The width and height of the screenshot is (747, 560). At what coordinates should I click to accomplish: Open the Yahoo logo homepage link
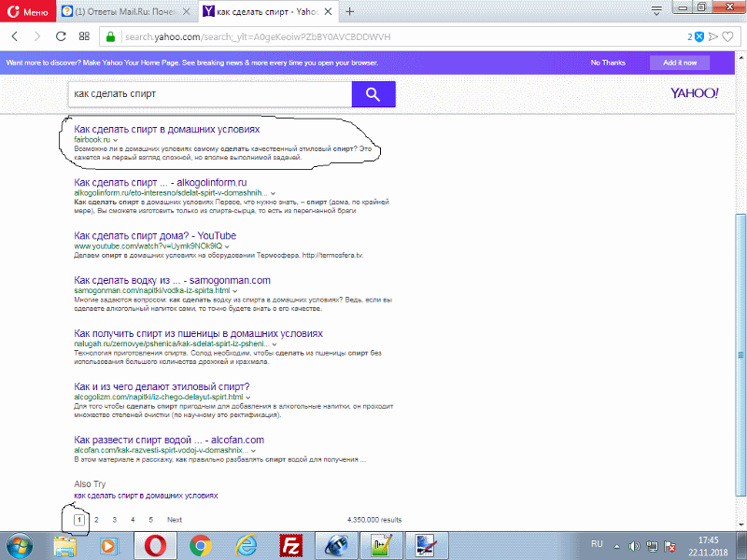click(x=694, y=92)
